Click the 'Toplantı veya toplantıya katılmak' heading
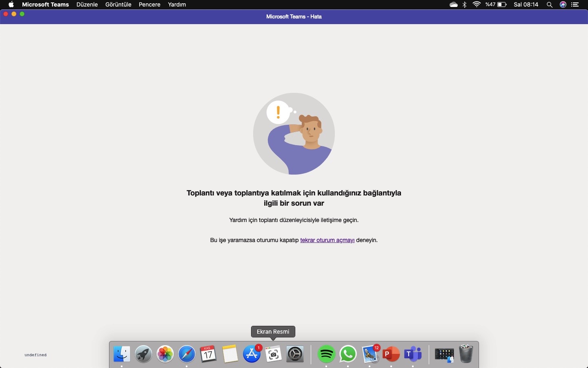The image size is (588, 368). coord(294,198)
